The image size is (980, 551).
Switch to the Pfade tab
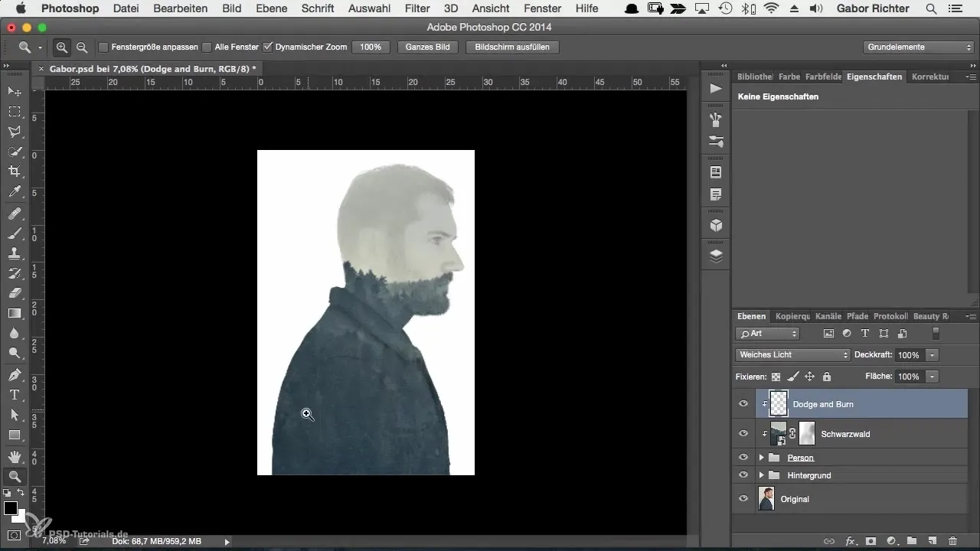coord(857,316)
